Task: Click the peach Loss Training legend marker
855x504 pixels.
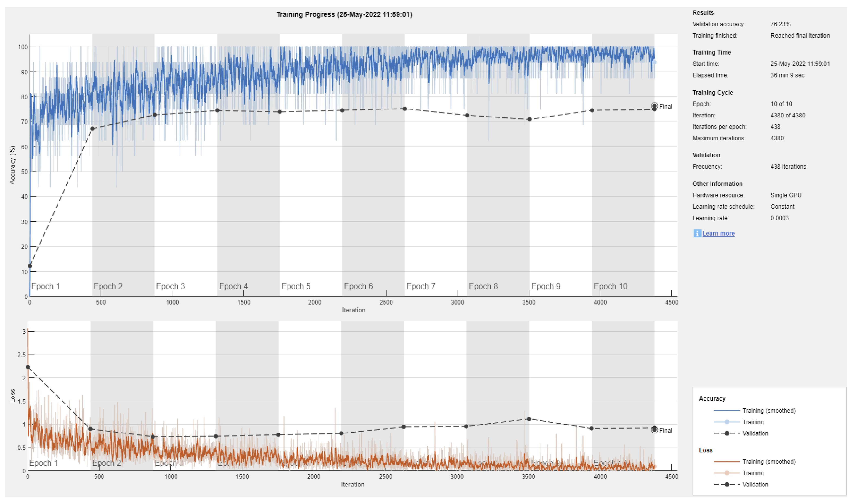Action: pos(727,473)
